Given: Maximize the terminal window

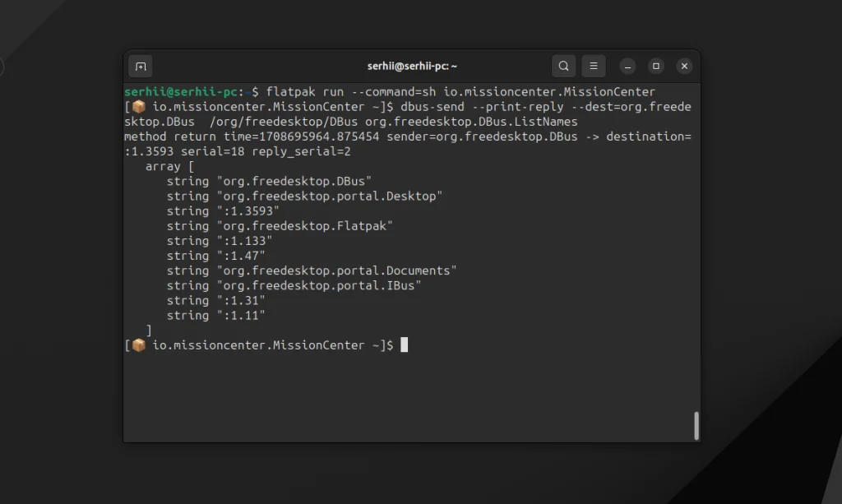Looking at the screenshot, I should click(x=656, y=67).
